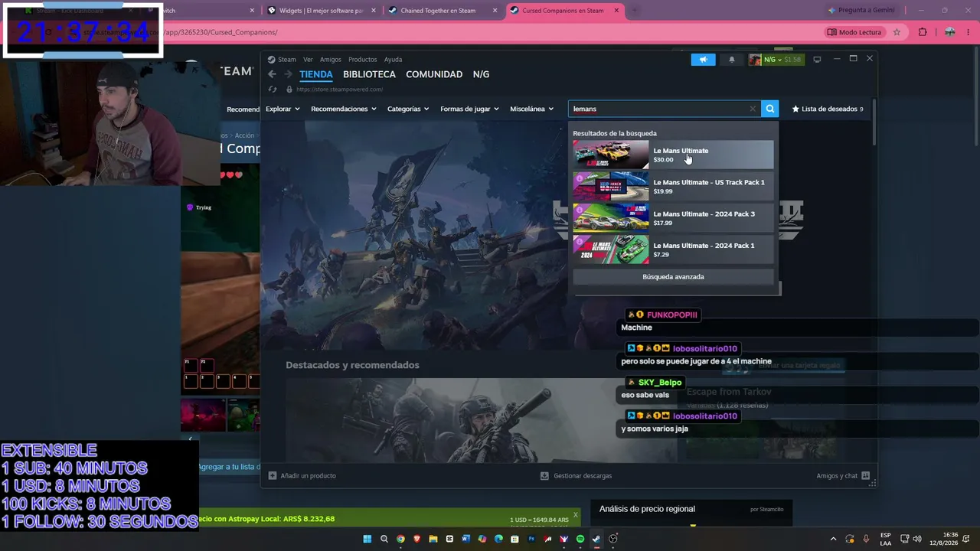Expand the Miscelánea dropdown

click(531, 109)
